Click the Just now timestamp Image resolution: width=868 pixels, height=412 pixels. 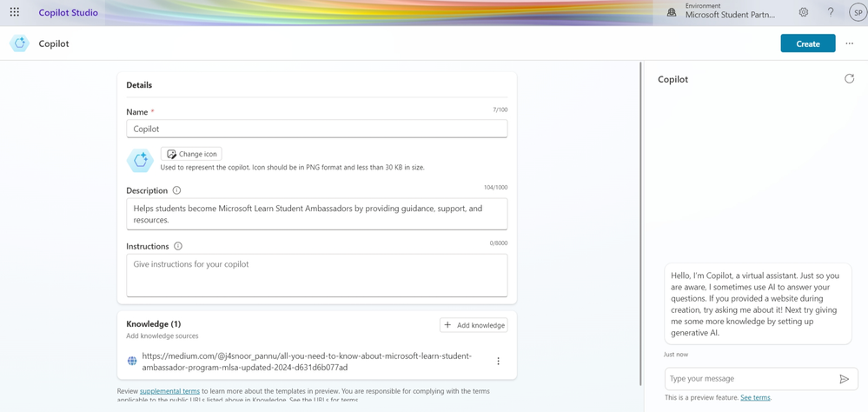pos(676,355)
